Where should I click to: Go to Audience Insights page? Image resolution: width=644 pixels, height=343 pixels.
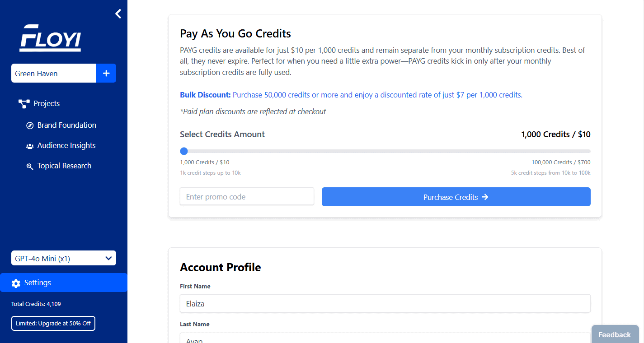point(66,145)
